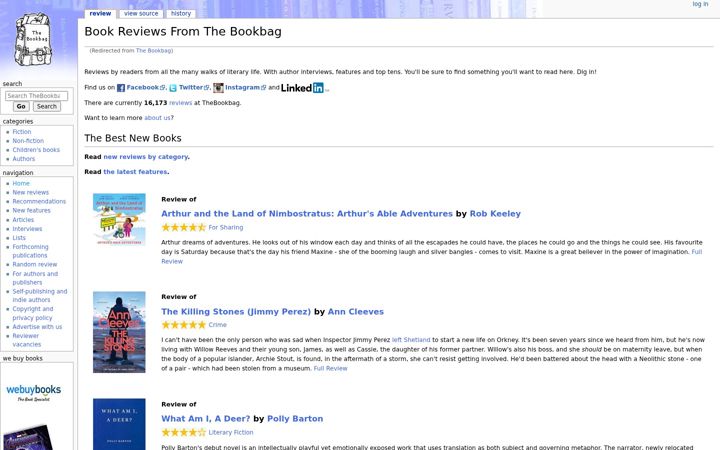This screenshot has width=720, height=450.
Task: Click the Arthur and Nimbostratus book cover
Action: pos(119,219)
